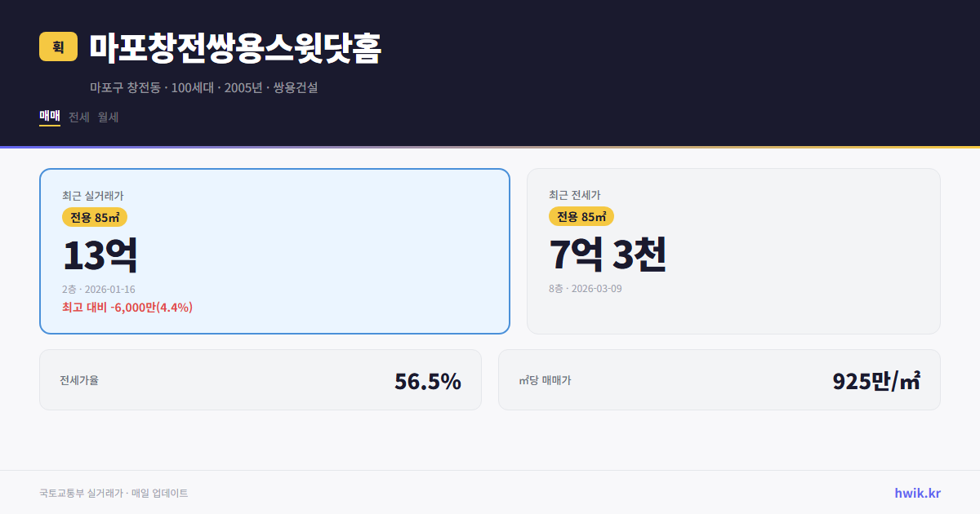
Task: Click the 13억 recent sale price
Action: 101,254
